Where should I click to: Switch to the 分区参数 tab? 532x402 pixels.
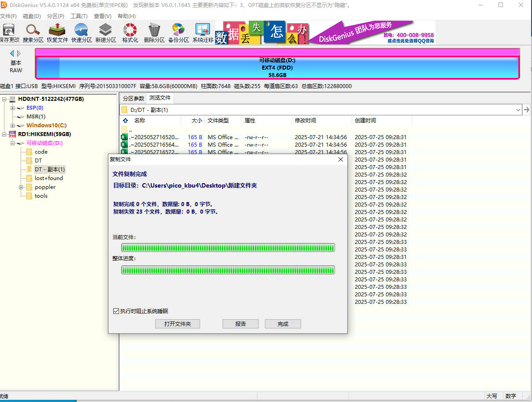click(x=134, y=98)
